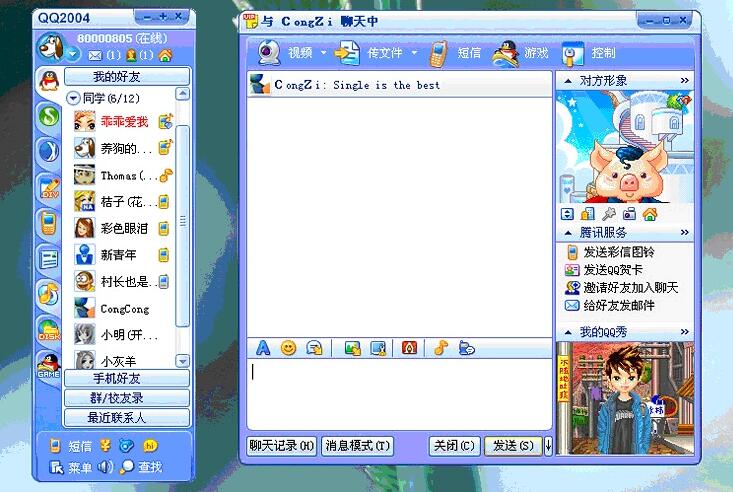This screenshot has height=492, width=733.
Task: Click the 聊天记录(H) button
Action: [x=281, y=446]
